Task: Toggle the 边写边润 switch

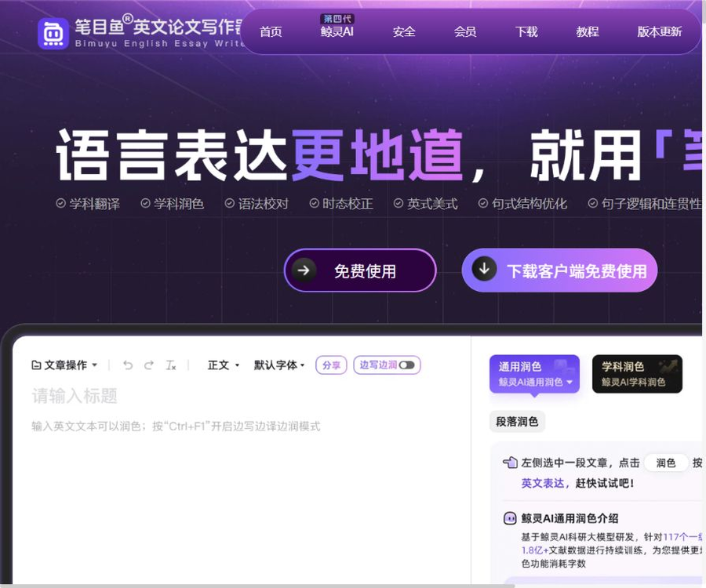Action: (x=406, y=365)
